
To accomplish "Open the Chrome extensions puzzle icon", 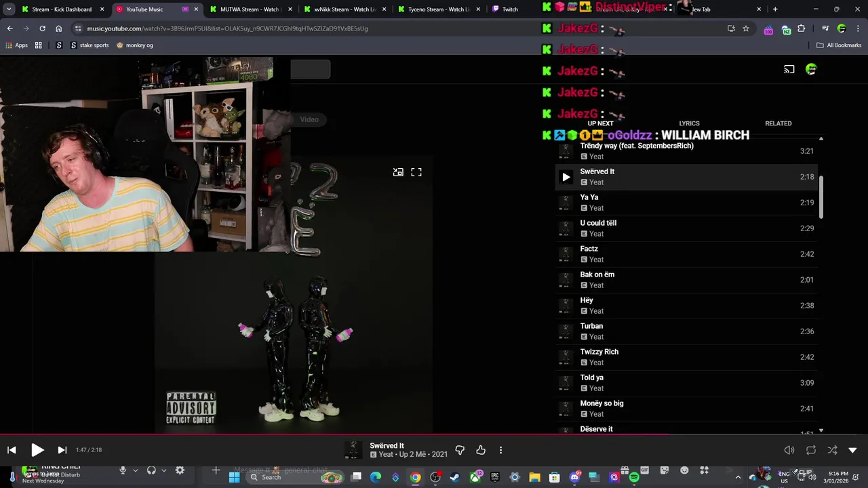I will pos(802,28).
